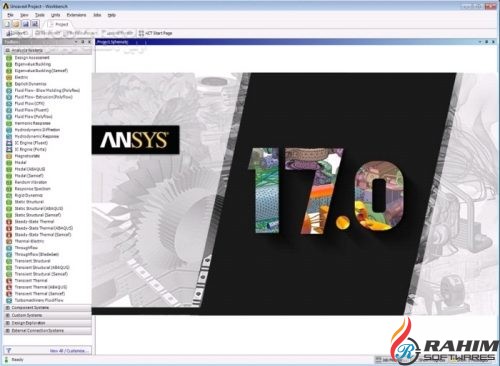Click the Random Vibration system icon
The height and width of the screenshot is (366, 500).
pyautogui.click(x=9, y=182)
